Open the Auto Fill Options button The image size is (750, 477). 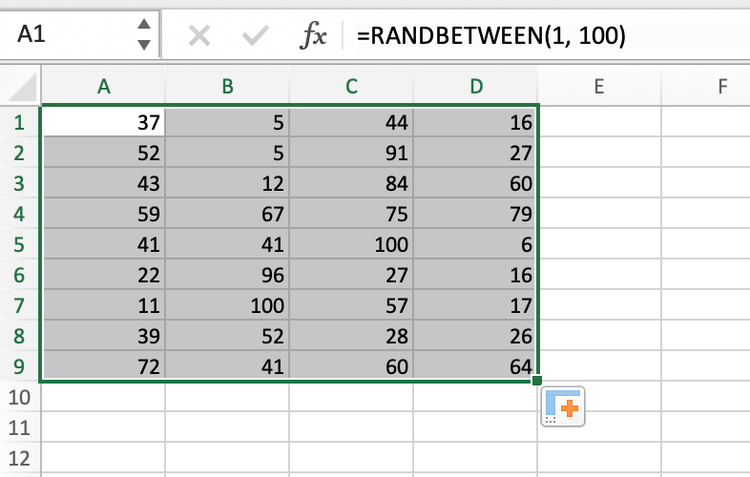point(563,407)
